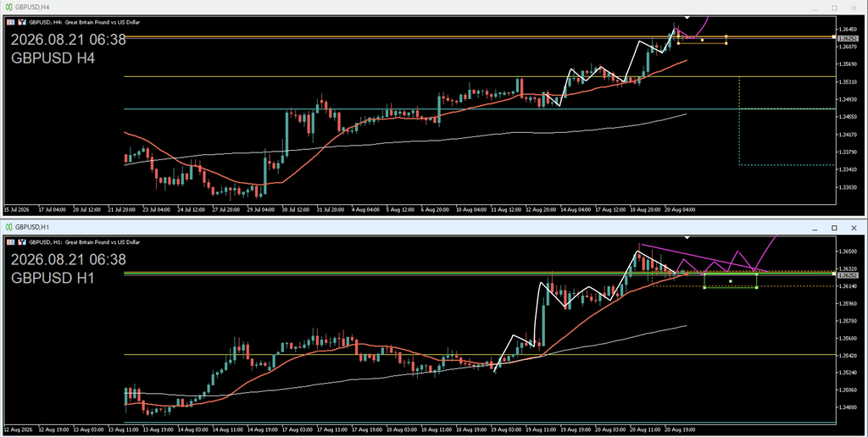The width and height of the screenshot is (868, 437).
Task: Open one-click trading panel icon on H4 chart
Action: (x=22, y=22)
